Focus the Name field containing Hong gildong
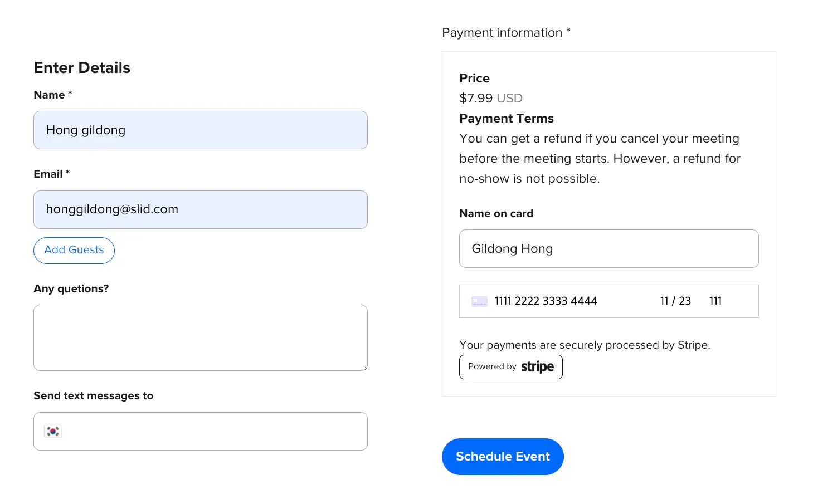 click(x=201, y=130)
